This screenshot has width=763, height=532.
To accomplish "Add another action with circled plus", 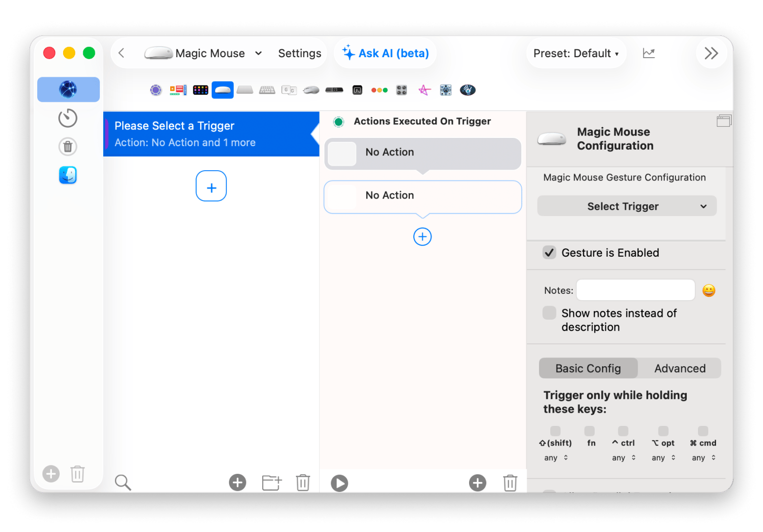I will point(423,237).
